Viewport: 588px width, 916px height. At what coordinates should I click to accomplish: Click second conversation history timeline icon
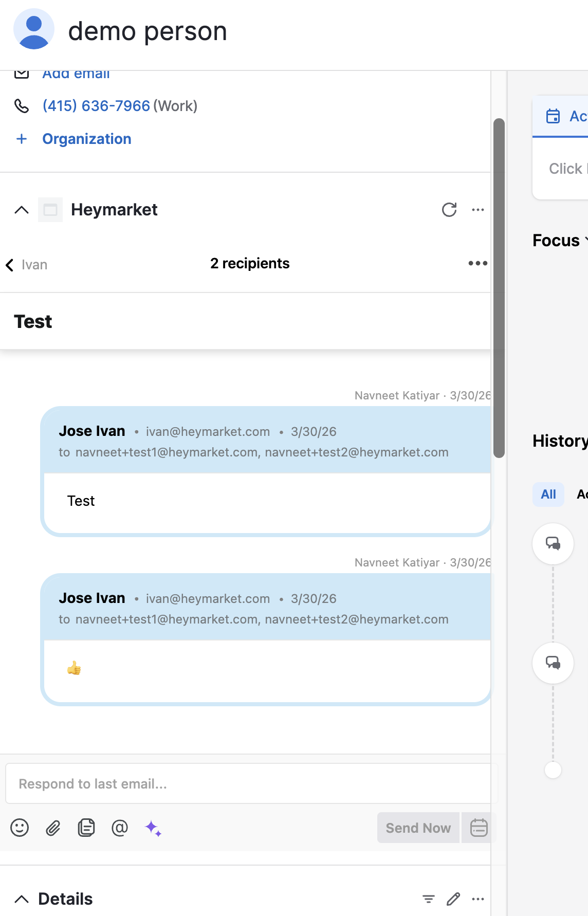[x=553, y=663]
